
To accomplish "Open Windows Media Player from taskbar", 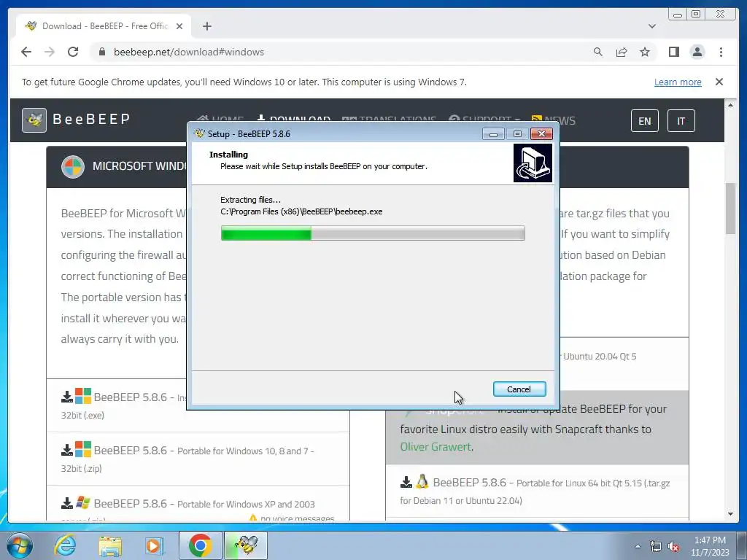I will (154, 545).
